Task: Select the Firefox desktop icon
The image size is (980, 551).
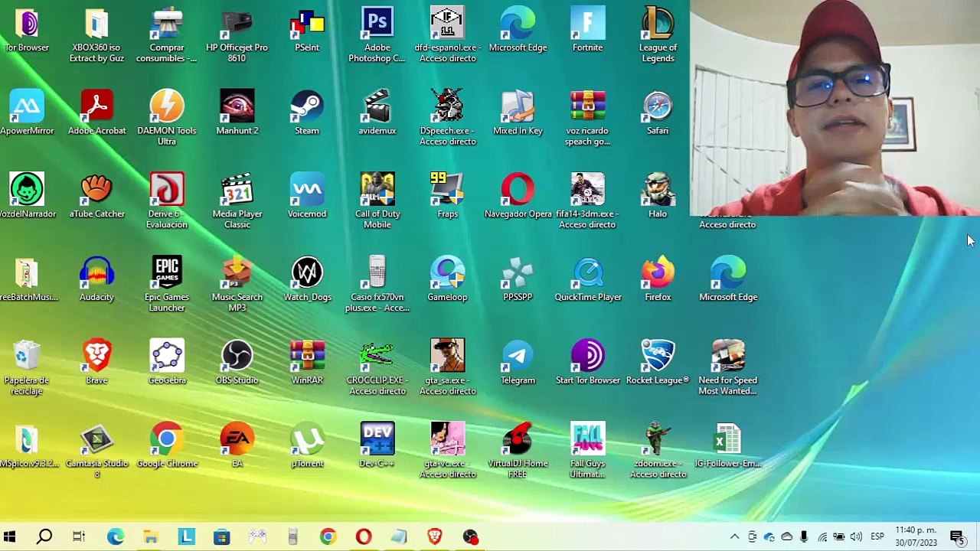Action: pyautogui.click(x=658, y=275)
